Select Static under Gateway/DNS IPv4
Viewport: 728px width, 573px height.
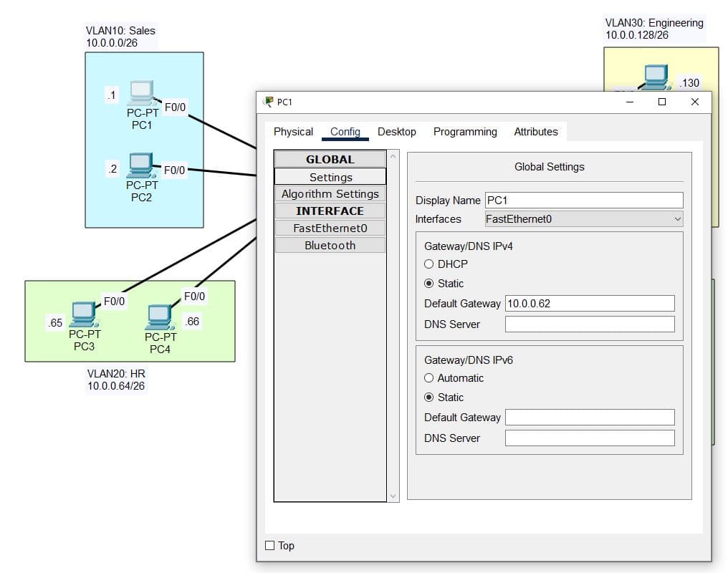429,284
